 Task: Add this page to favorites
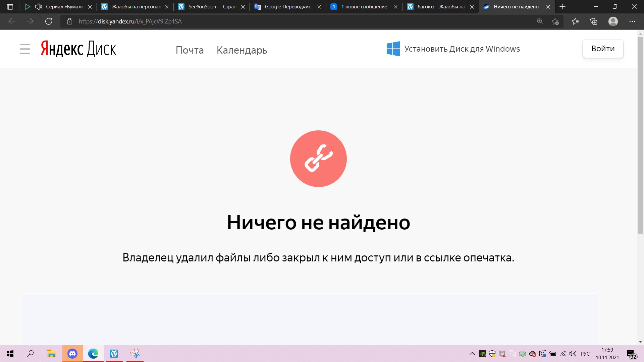pos(555,21)
